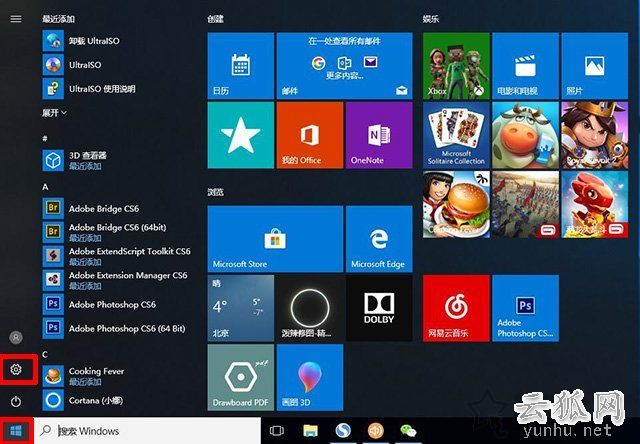Image resolution: width=640 pixels, height=444 pixels.
Task: Open the My Office tile
Action: click(310, 135)
